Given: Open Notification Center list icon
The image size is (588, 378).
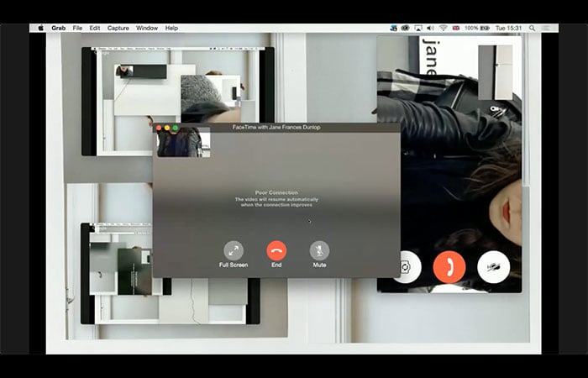Looking at the screenshot, I should [x=547, y=28].
